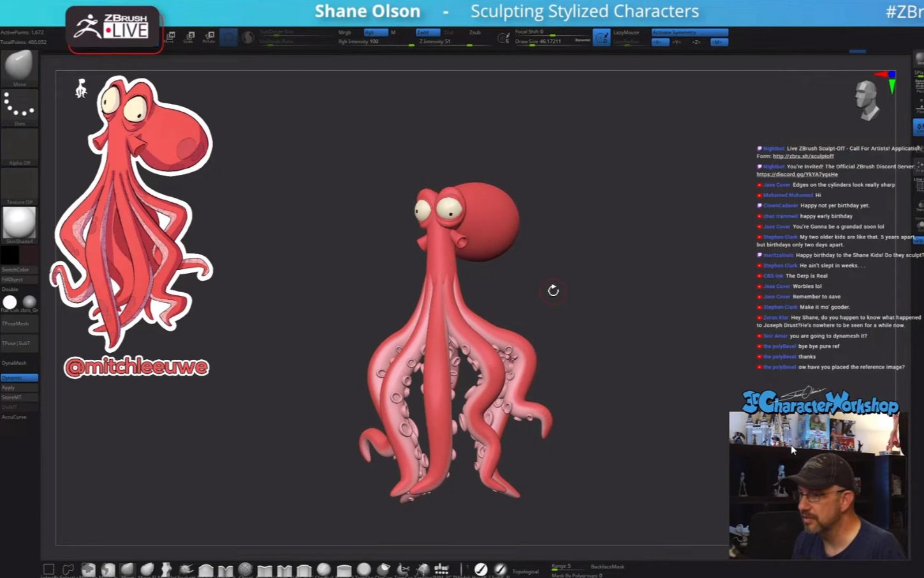Screen dimensions: 924x578
Task: Toggle the Mrgb paint mode
Action: point(345,33)
